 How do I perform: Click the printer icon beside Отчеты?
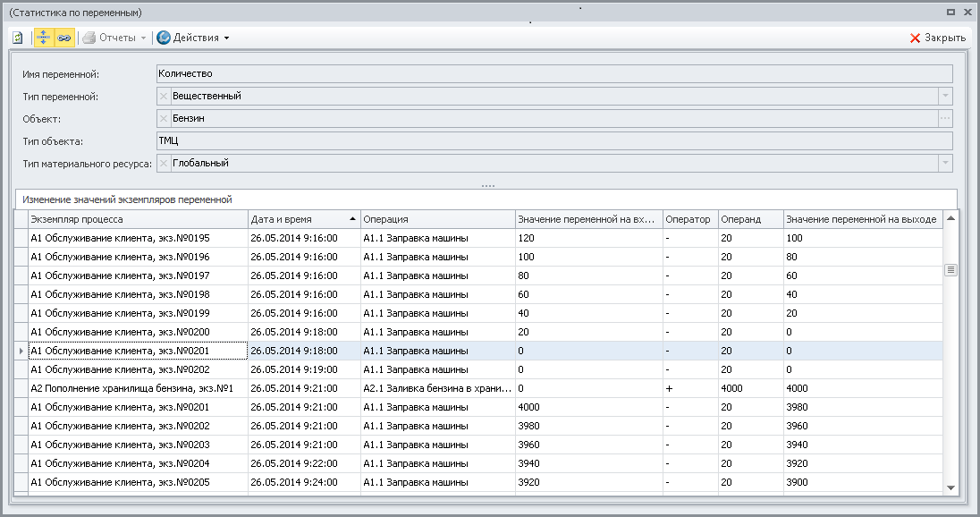[x=89, y=38]
